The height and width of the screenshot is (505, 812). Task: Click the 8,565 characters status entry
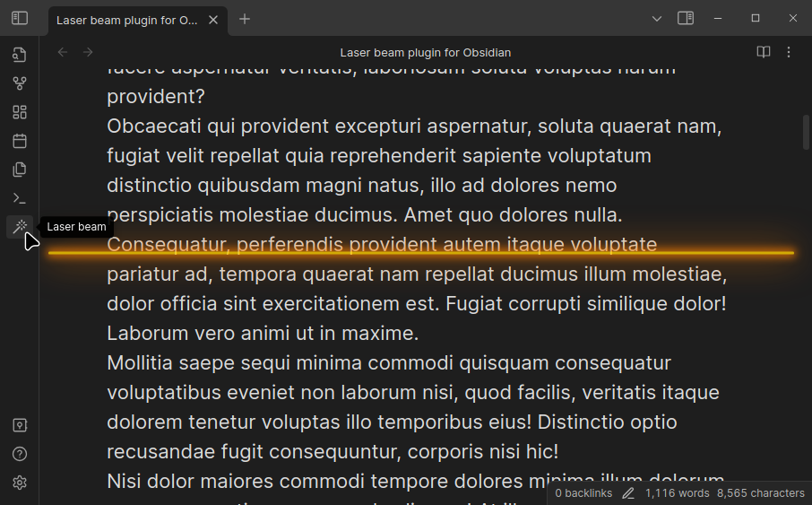pyautogui.click(x=761, y=493)
